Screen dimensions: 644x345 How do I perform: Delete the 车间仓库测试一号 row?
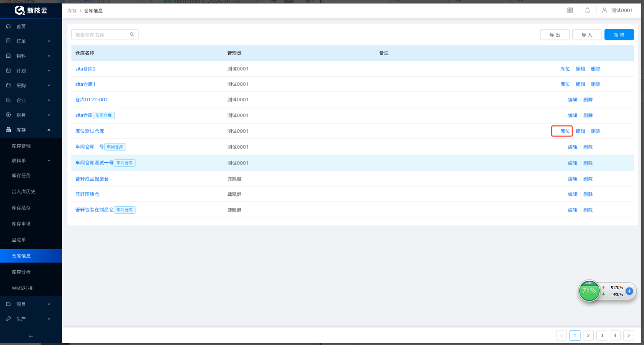coord(588,163)
